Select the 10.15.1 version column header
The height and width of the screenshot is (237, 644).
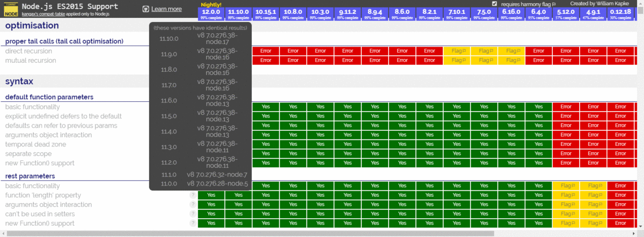coord(266,14)
